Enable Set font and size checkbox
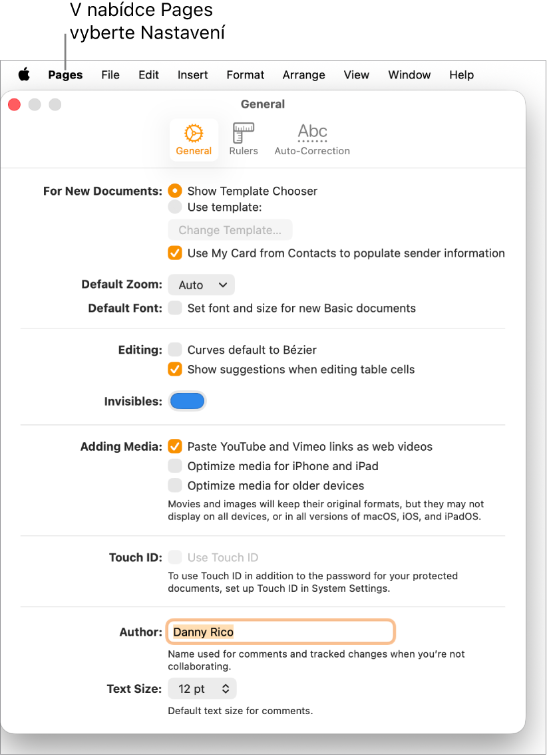 pyautogui.click(x=175, y=308)
